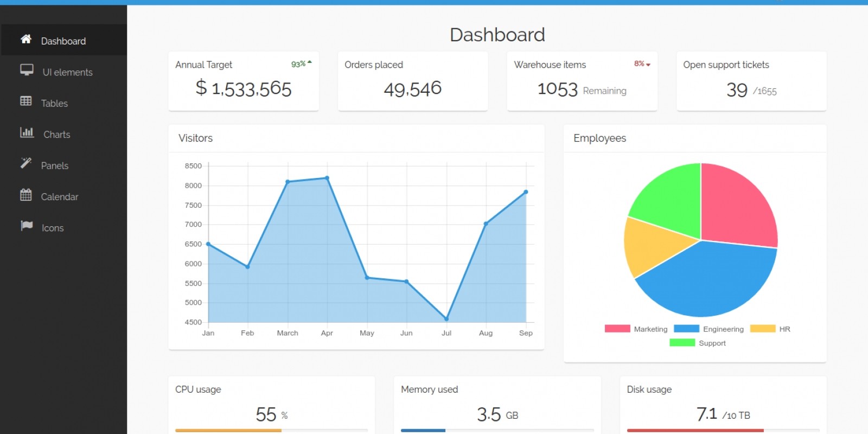Toggle Engineering series in pie legend

point(709,329)
